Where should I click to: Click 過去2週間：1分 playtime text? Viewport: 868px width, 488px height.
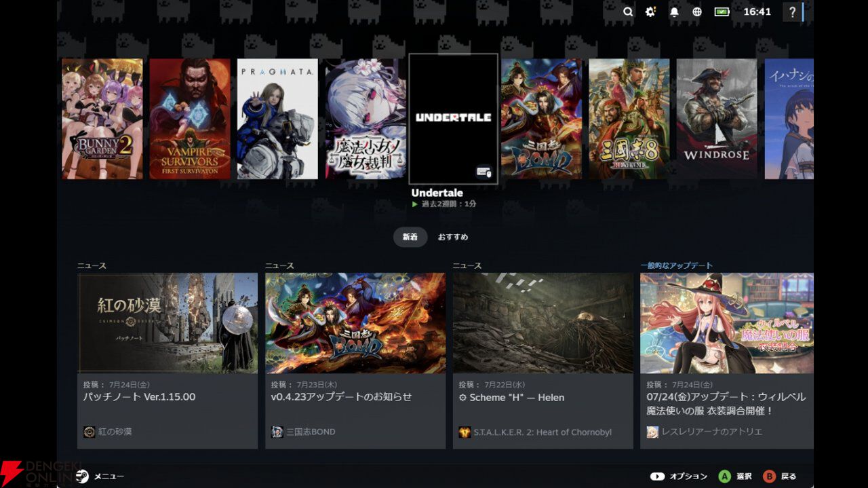[449, 204]
